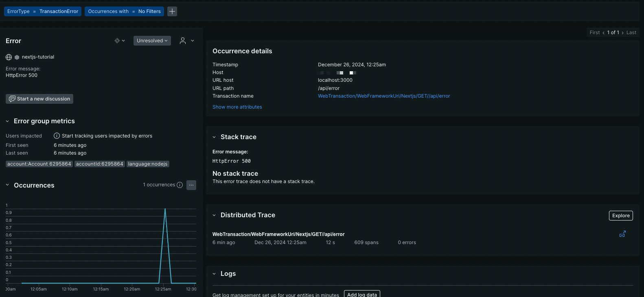Start a new discussion
Image resolution: width=644 pixels, height=297 pixels.
click(x=39, y=99)
